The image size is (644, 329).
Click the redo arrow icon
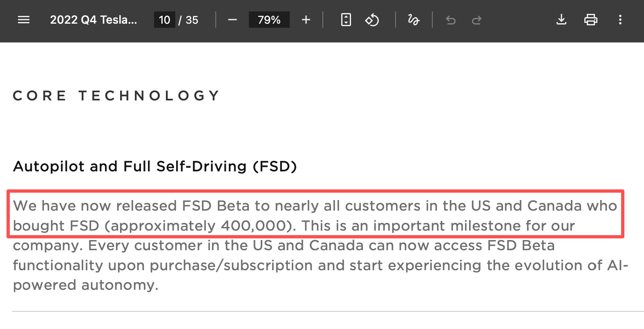(476, 20)
